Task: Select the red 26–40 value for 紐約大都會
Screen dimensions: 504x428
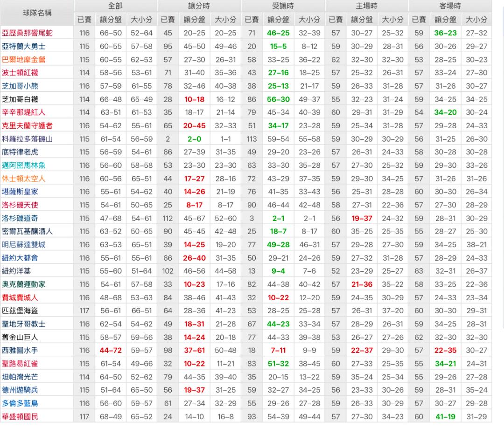Action: point(195,258)
